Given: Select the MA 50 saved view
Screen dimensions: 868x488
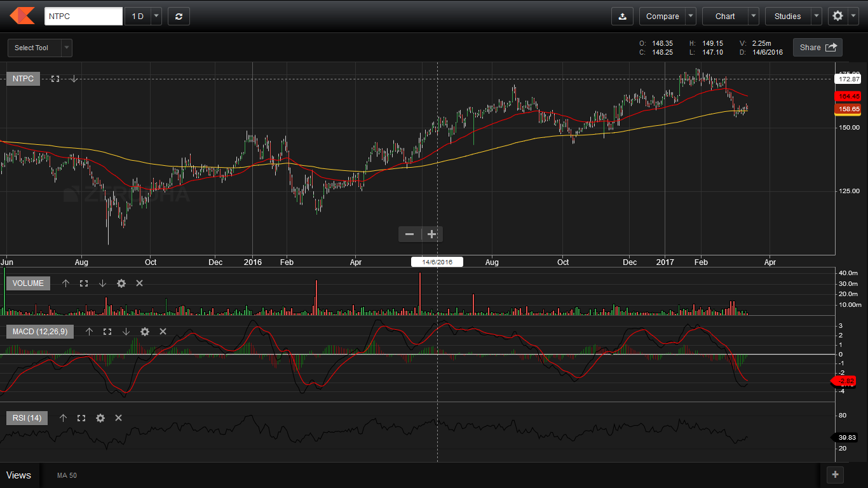Looking at the screenshot, I should click(67, 475).
